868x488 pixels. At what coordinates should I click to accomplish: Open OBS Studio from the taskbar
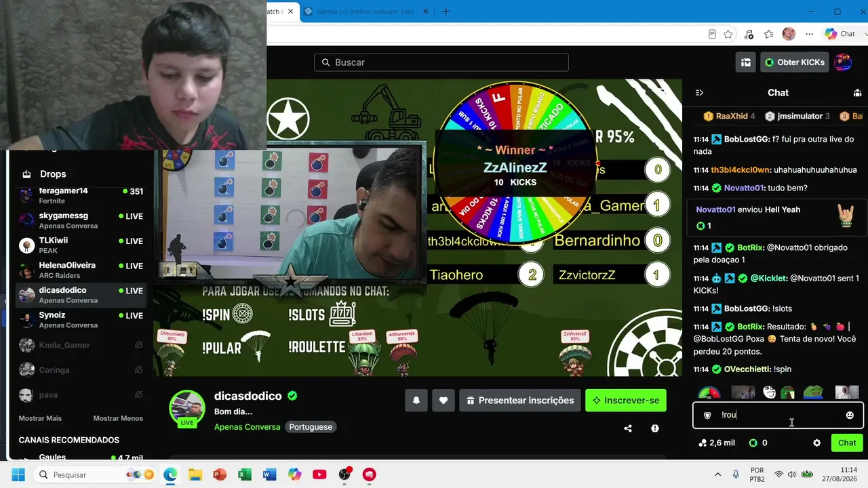(x=344, y=474)
